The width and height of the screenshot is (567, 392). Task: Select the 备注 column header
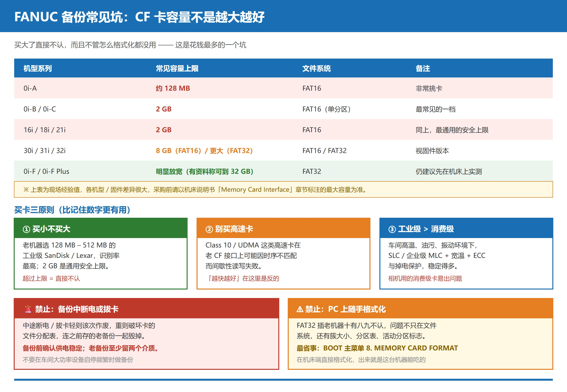[423, 68]
